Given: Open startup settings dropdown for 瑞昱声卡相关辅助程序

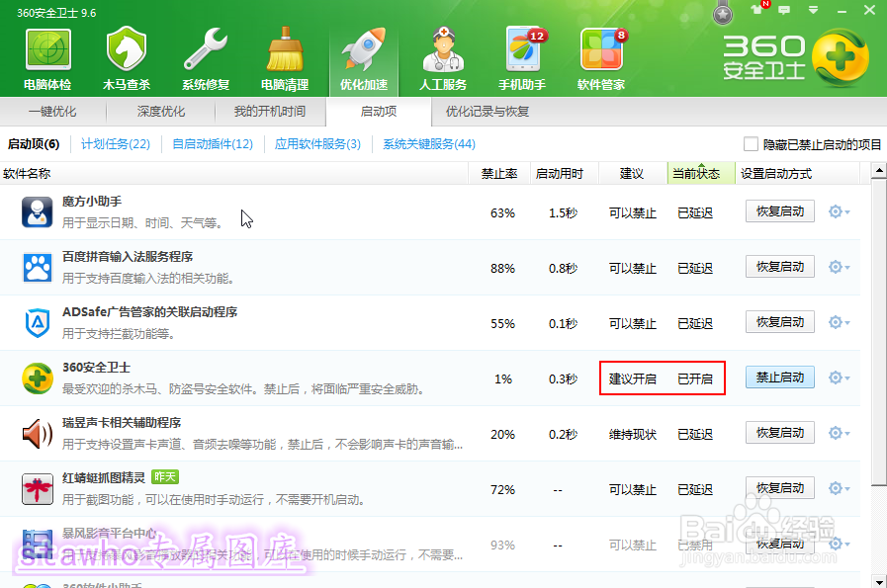Looking at the screenshot, I should 836,432.
